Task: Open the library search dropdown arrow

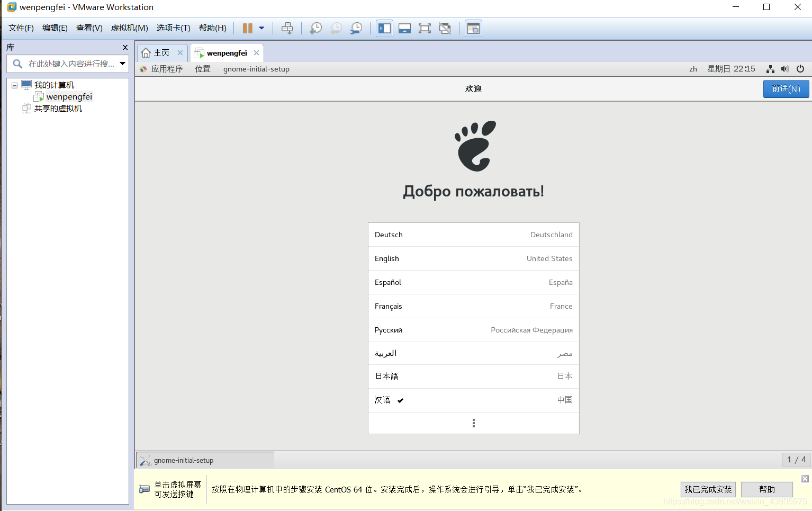Action: tap(123, 64)
